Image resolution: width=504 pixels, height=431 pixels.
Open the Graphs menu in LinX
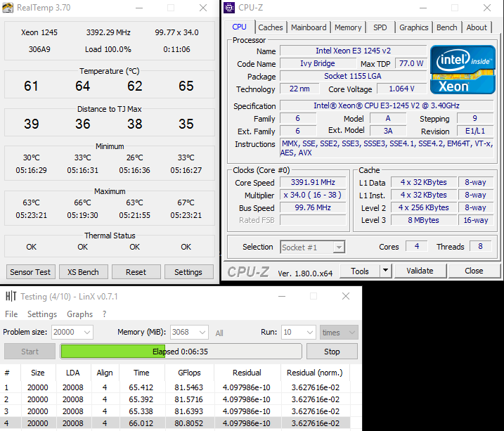pos(79,314)
